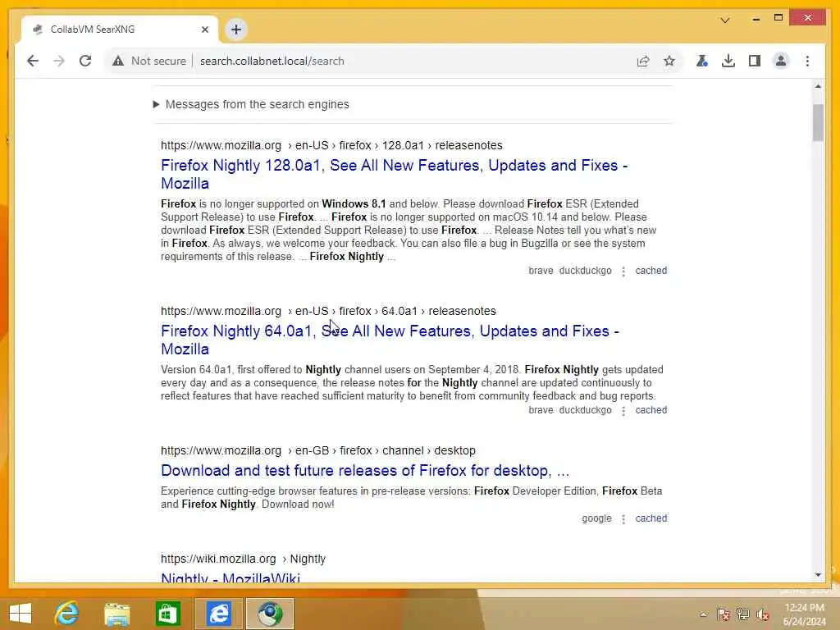Switch to the active browser taskbar button
Viewport: 840px width, 630px height.
[x=269, y=614]
